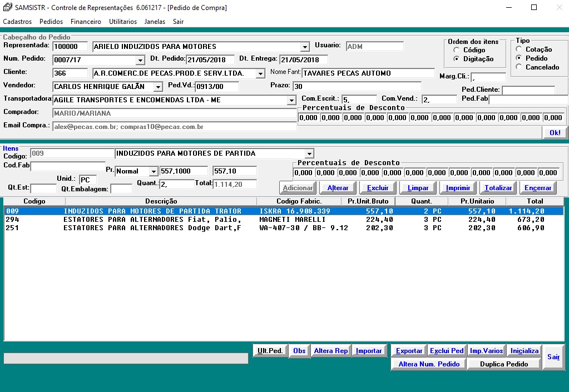Click the Obs button
Image resolution: width=569 pixels, height=392 pixels.
pos(299,351)
